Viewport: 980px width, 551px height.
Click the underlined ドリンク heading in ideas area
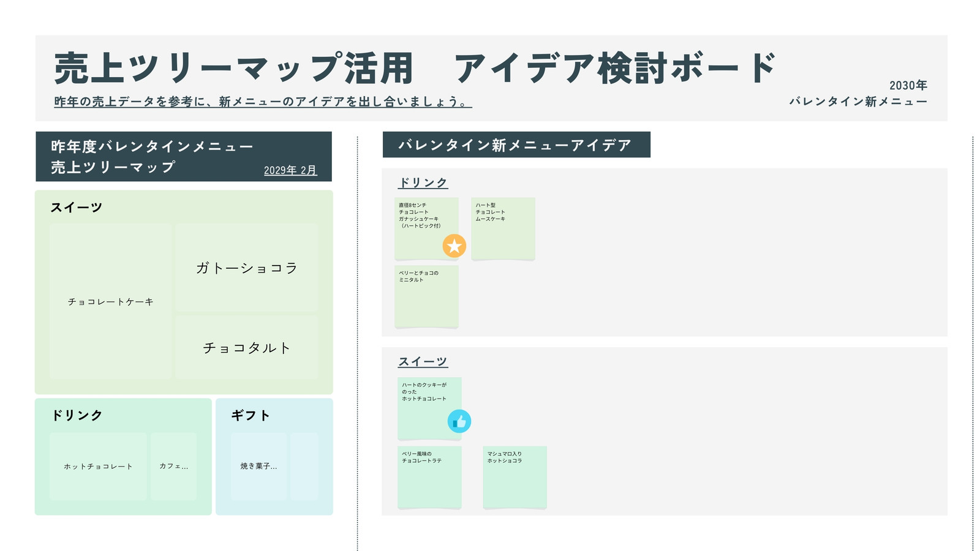(x=423, y=182)
